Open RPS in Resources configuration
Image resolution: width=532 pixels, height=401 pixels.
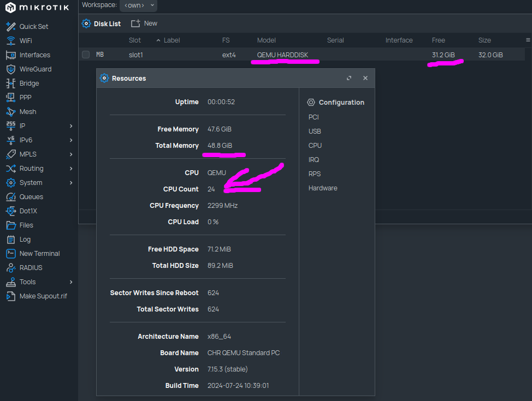[x=315, y=174]
